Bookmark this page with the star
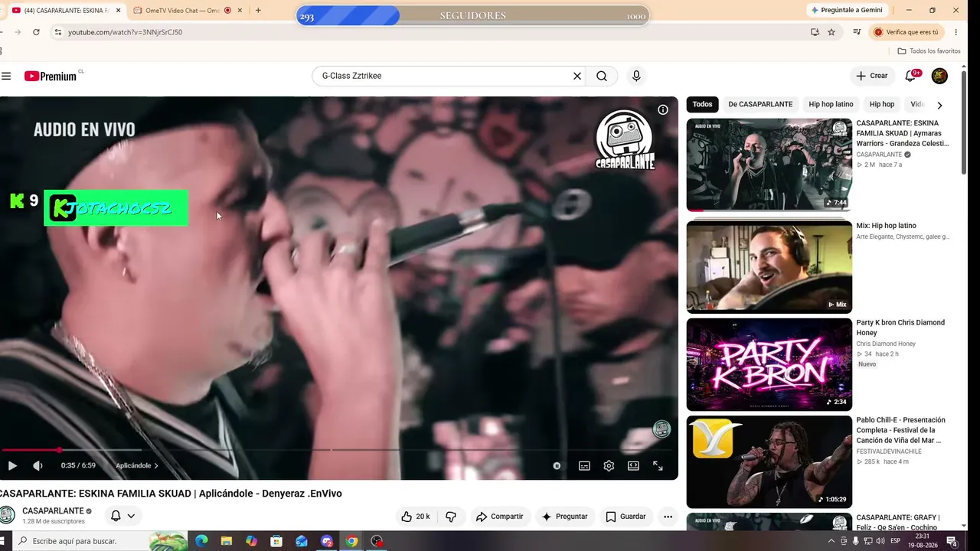 [x=831, y=32]
